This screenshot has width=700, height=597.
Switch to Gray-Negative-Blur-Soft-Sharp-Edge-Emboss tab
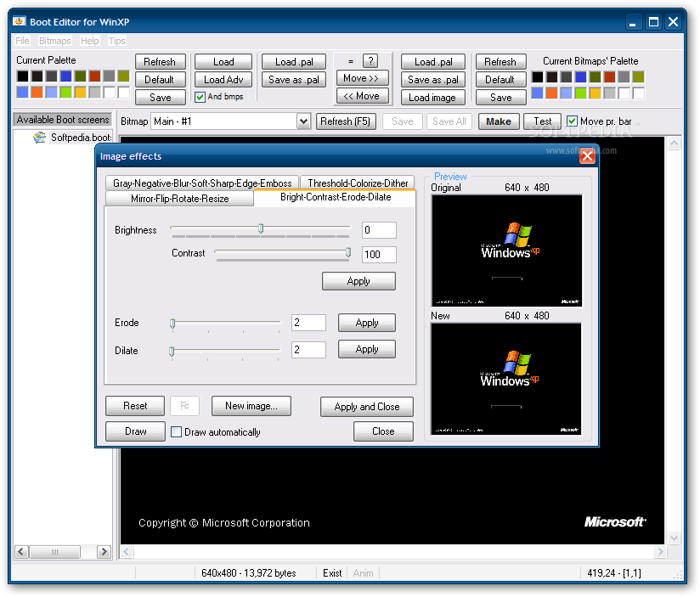pyautogui.click(x=202, y=183)
